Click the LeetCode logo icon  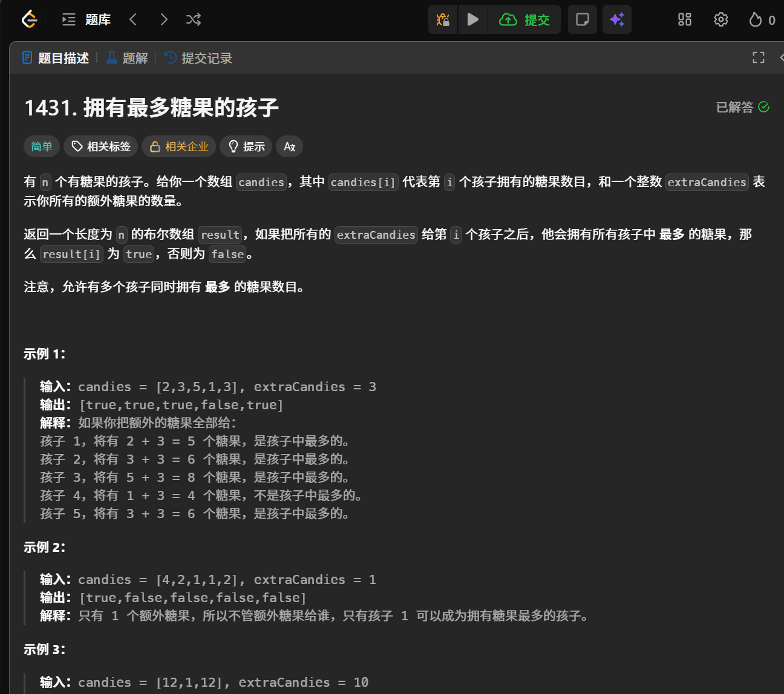29,19
